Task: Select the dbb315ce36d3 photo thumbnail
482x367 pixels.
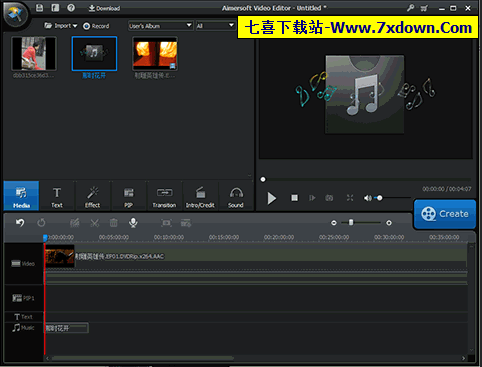Action: 34,54
